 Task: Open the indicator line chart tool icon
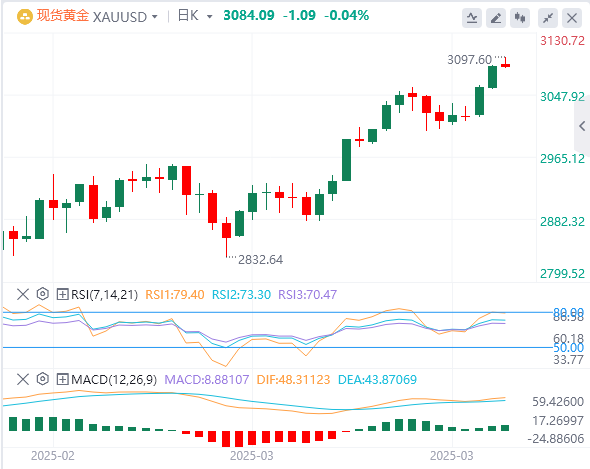[472, 18]
